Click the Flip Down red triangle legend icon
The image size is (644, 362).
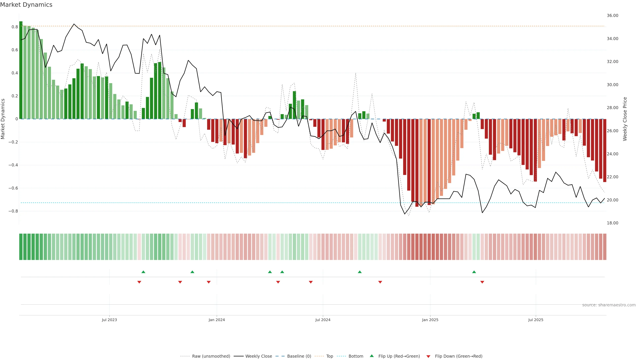click(428, 356)
